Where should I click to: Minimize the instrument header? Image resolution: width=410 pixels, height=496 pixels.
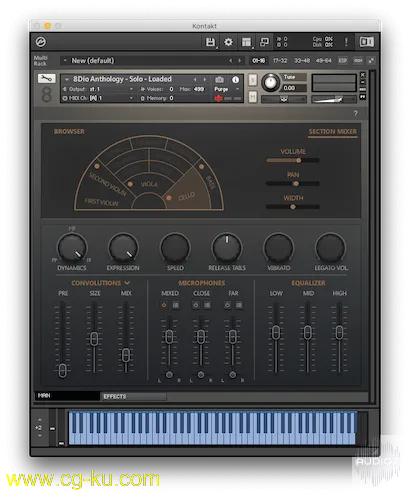(x=363, y=82)
